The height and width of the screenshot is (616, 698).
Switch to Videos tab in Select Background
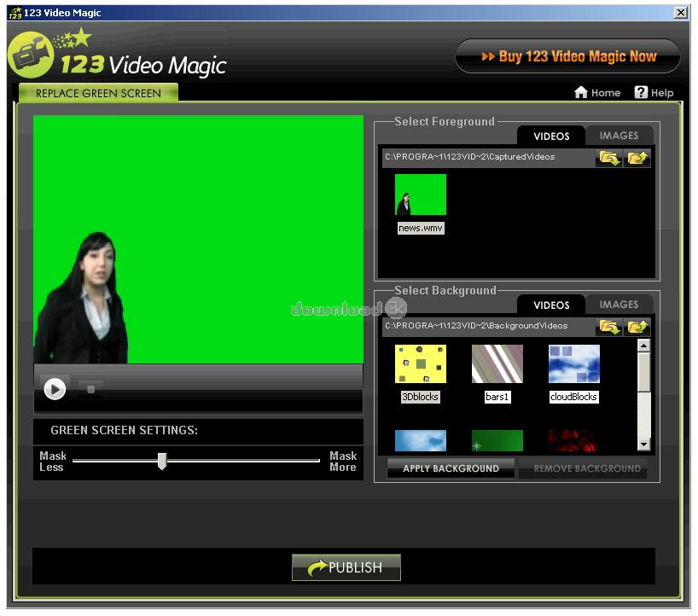point(551,305)
